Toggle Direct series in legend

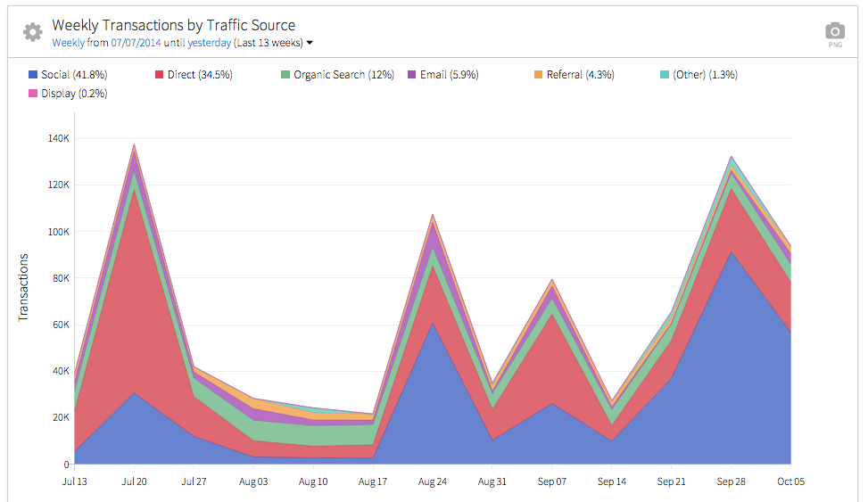click(x=199, y=75)
